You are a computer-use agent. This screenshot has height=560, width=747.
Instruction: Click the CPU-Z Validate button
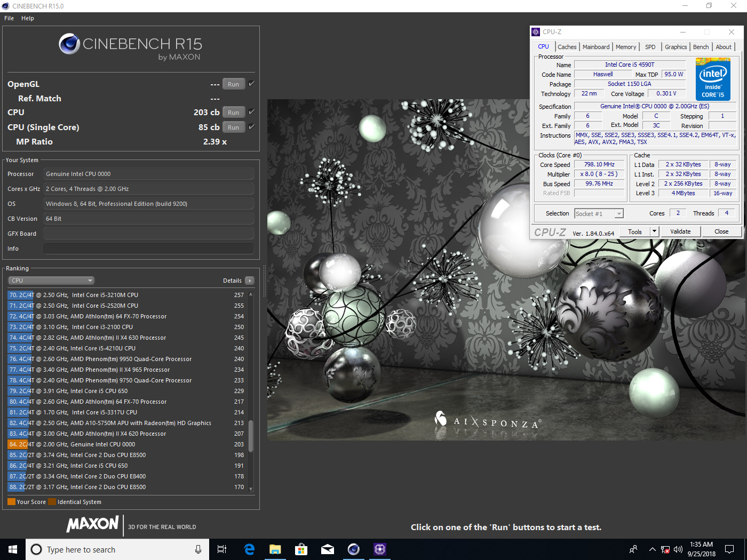680,231
